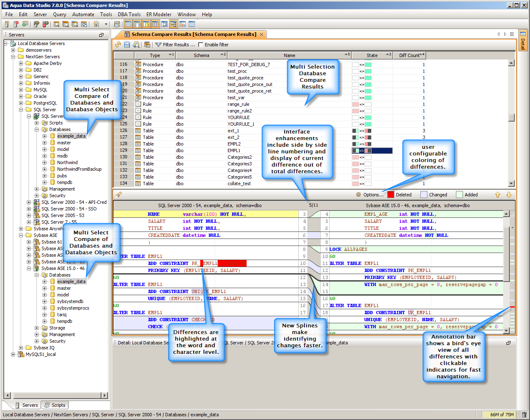Open the diff Options button
The width and height of the screenshot is (530, 420).
coord(370,195)
